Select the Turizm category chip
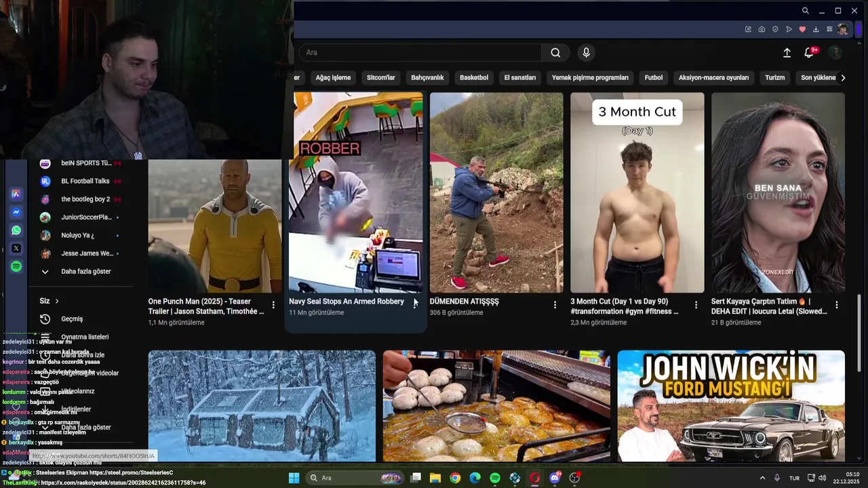This screenshot has height=488, width=868. click(x=775, y=77)
